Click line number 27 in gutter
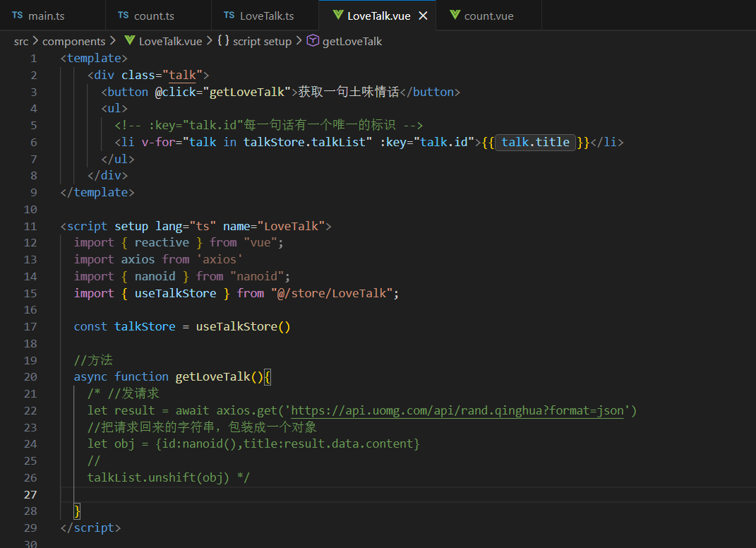The height and width of the screenshot is (548, 756). 30,494
